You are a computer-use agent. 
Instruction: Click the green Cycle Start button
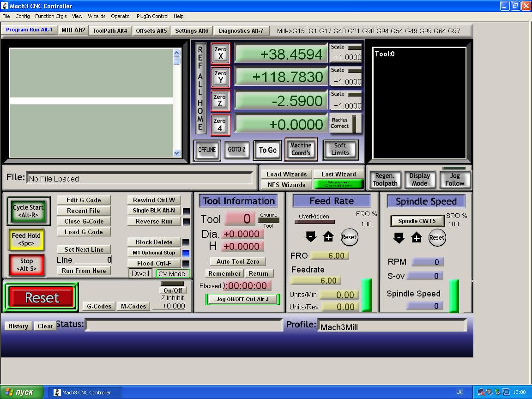[29, 211]
